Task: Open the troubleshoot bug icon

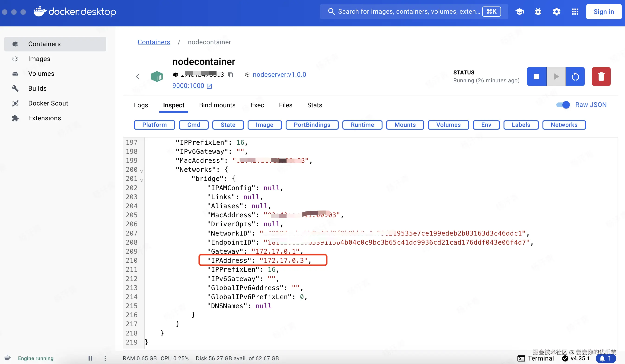Action: click(x=538, y=12)
